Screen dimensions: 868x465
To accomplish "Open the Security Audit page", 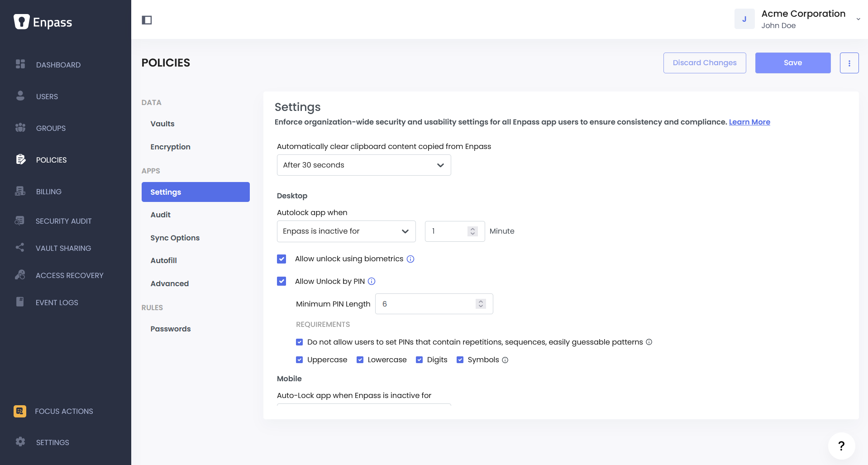I will (x=63, y=221).
